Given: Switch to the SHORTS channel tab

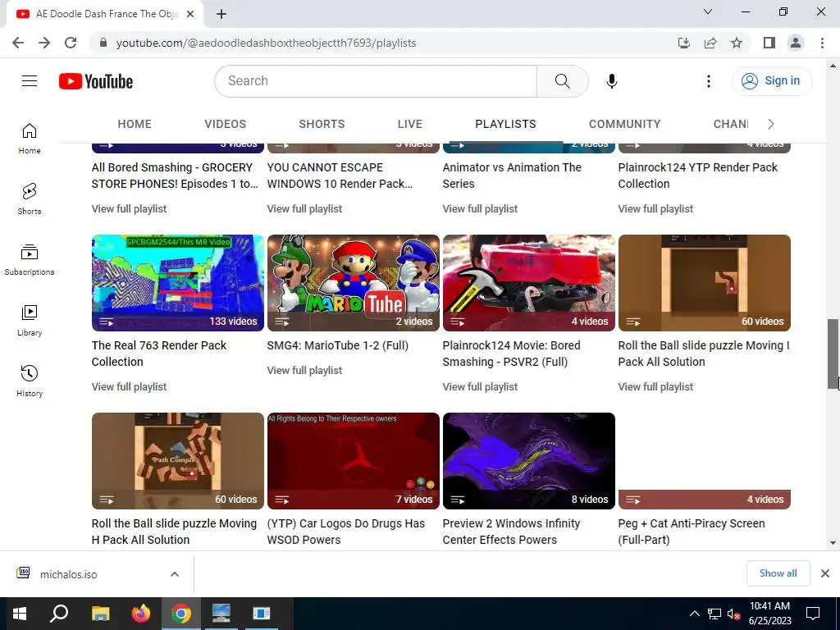Looking at the screenshot, I should pyautogui.click(x=322, y=125).
